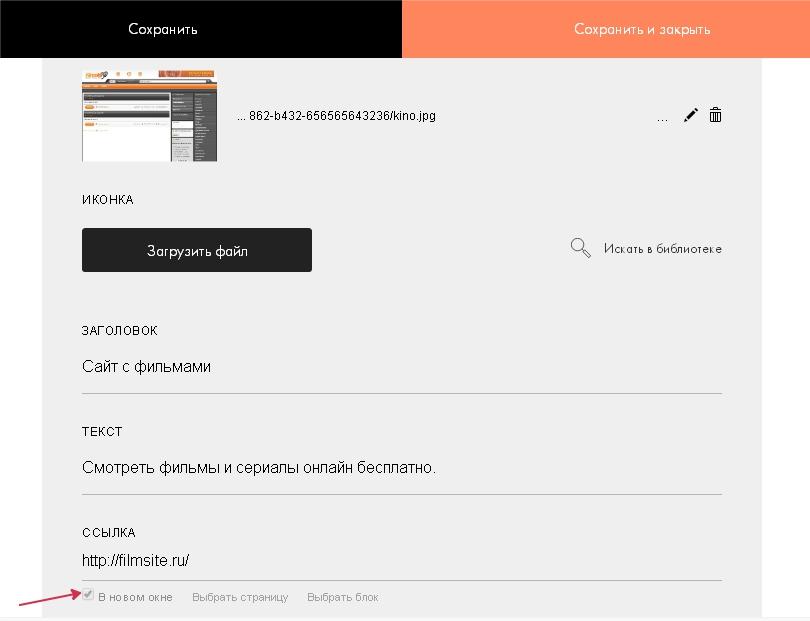
Task: Click the "ИКОНКА" section label
Action: pos(107,200)
